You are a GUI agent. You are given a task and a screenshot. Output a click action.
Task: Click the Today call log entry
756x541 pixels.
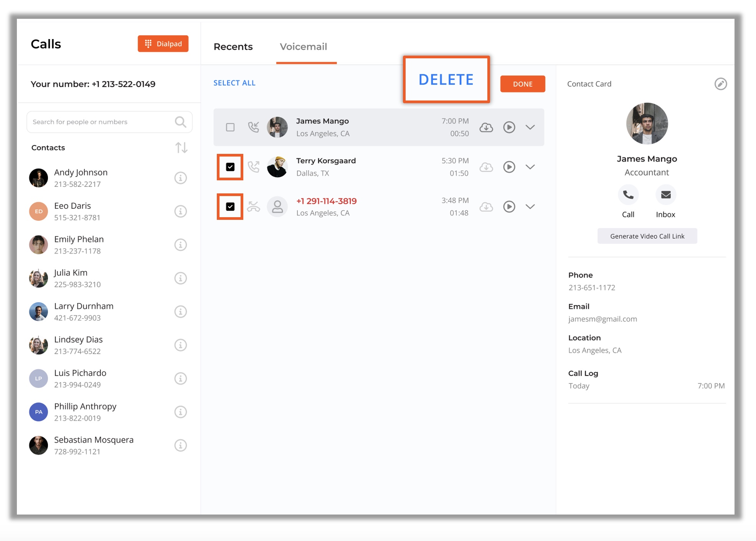(647, 386)
